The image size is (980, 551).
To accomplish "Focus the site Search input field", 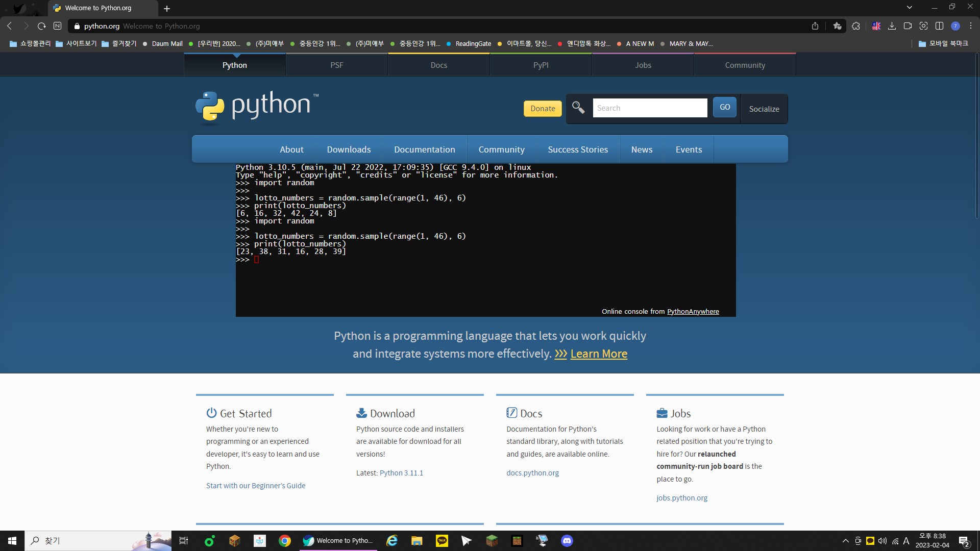I will (650, 108).
